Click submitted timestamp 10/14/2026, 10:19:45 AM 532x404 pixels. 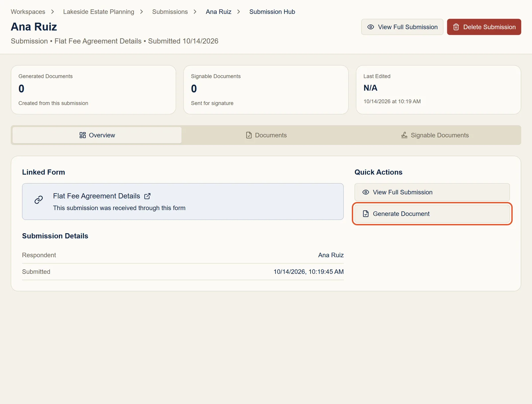(x=309, y=272)
